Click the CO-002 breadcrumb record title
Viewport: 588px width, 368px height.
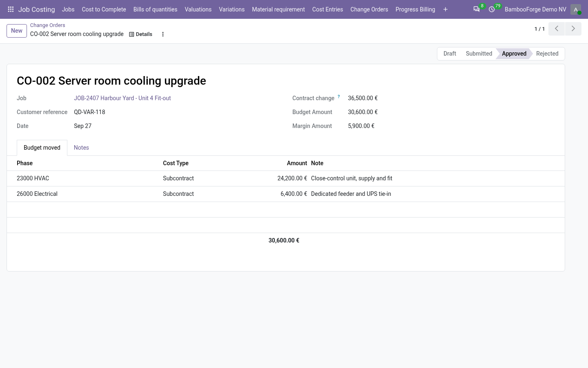click(77, 34)
